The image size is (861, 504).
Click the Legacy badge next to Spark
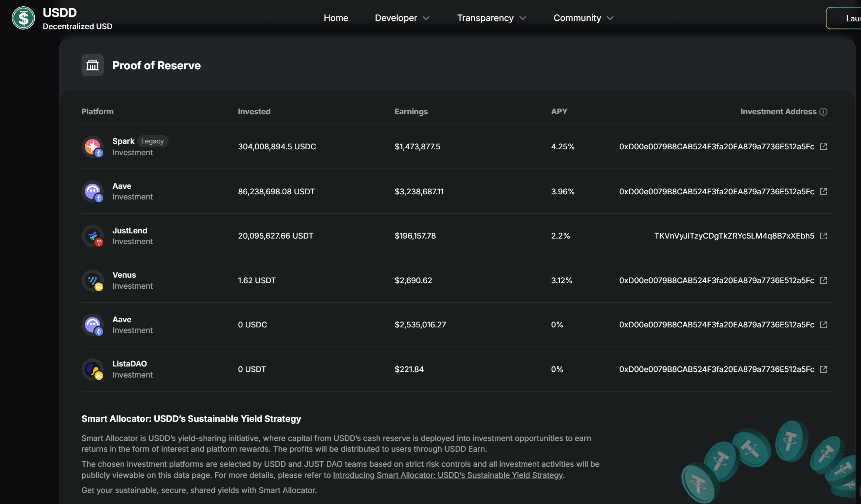pyautogui.click(x=152, y=141)
